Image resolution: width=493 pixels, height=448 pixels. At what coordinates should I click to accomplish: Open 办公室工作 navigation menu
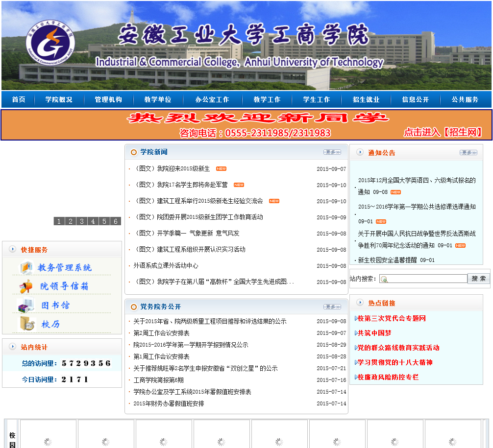(212, 99)
